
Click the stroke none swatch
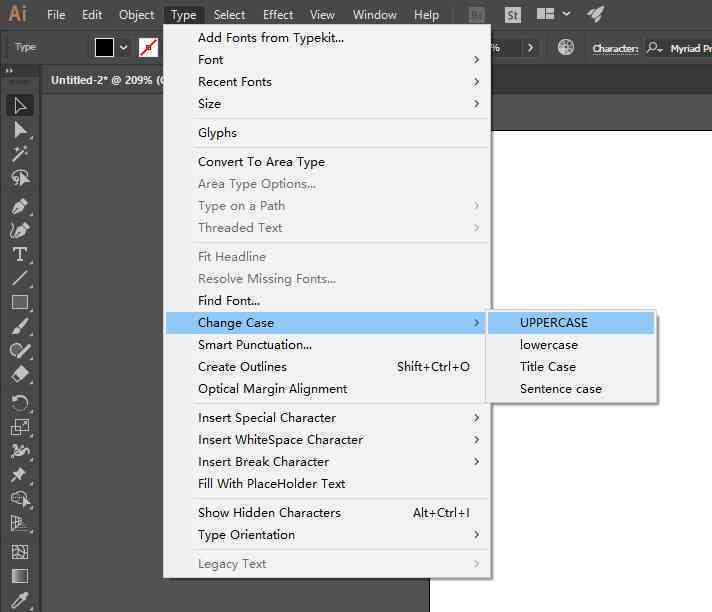[x=148, y=47]
